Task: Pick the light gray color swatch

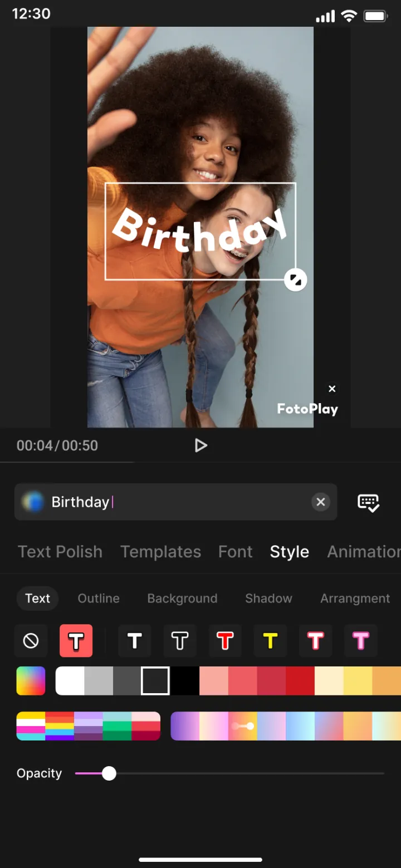Action: pyautogui.click(x=99, y=680)
